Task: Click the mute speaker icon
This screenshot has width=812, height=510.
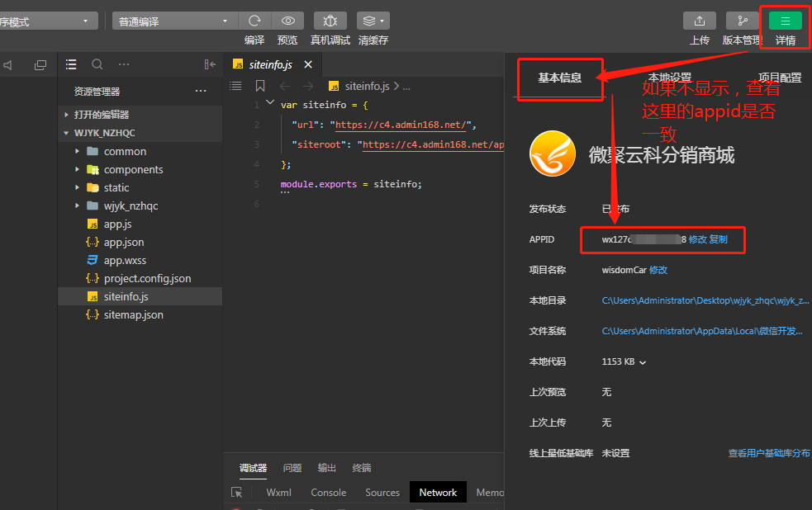Action: (x=7, y=65)
